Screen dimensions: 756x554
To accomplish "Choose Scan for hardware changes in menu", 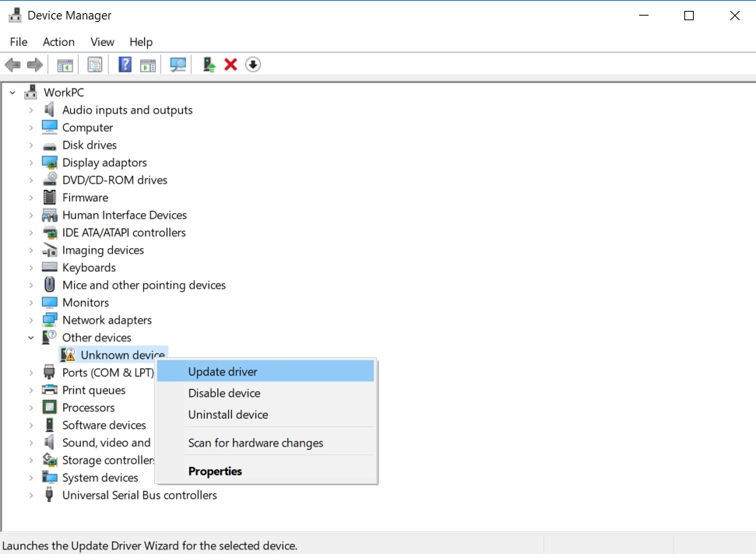I will [x=265, y=443].
